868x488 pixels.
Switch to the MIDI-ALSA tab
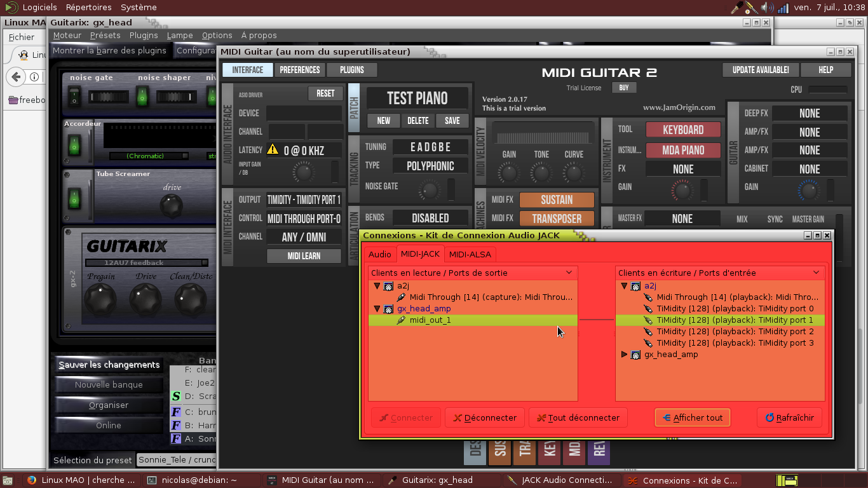click(470, 254)
